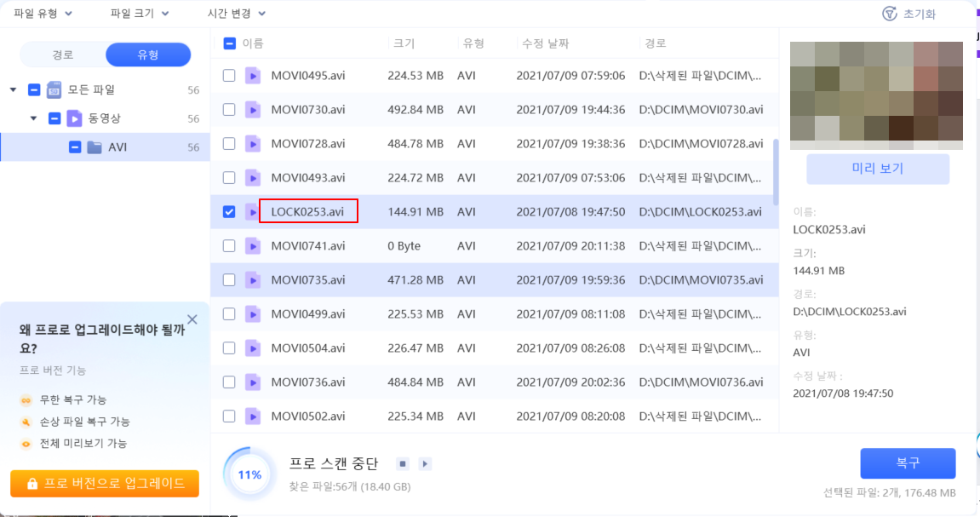Click the date 2021/07/09 20:02:36
The height and width of the screenshot is (517, 980).
[x=570, y=382]
